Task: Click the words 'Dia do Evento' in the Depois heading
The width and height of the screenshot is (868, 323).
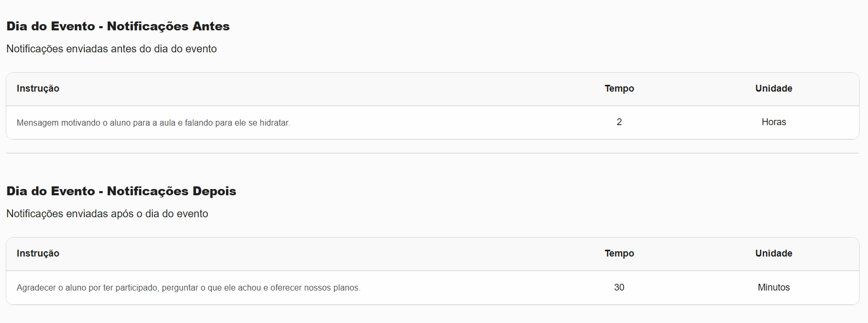Action: (x=51, y=191)
